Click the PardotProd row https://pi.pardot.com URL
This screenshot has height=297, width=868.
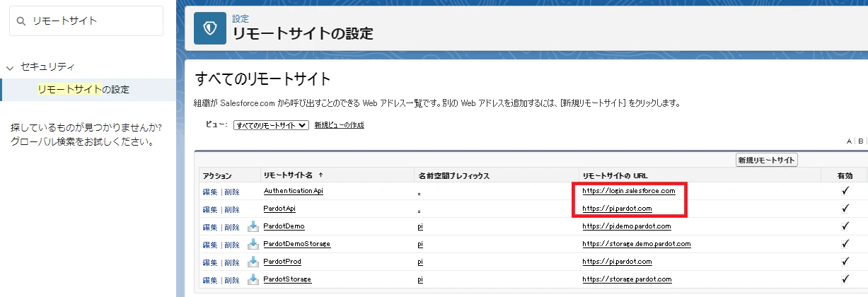tap(617, 262)
